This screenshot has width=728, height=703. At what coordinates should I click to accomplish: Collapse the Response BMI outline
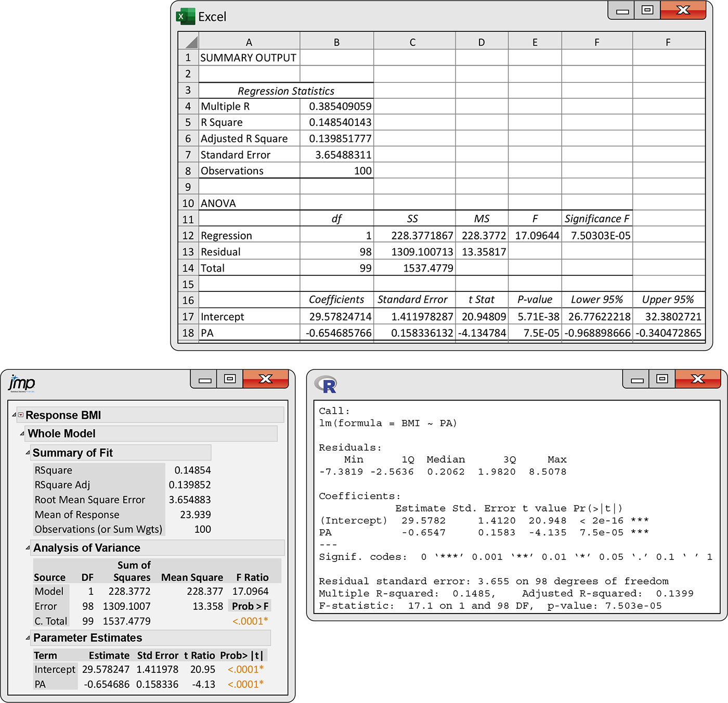pos(14,415)
